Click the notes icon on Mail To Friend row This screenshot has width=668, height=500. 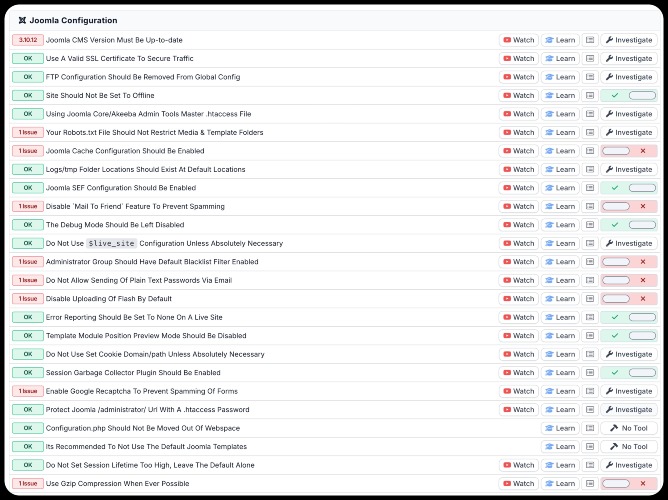[590, 207]
